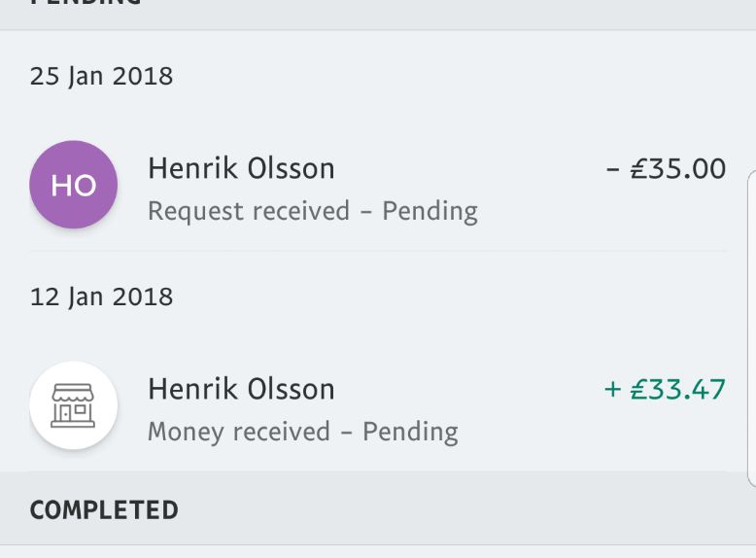Image resolution: width=756 pixels, height=558 pixels.
Task: Select the green + £33.47 amount
Action: (x=665, y=390)
